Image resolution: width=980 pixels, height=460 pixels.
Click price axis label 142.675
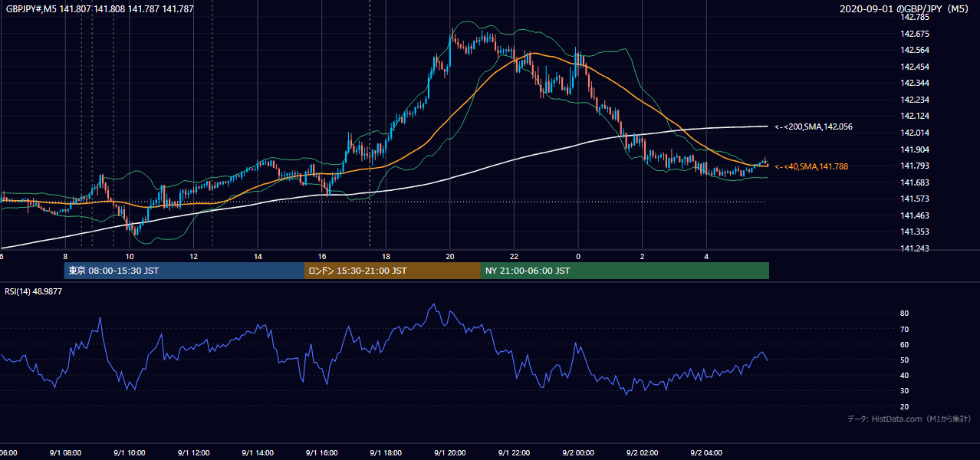click(x=915, y=34)
